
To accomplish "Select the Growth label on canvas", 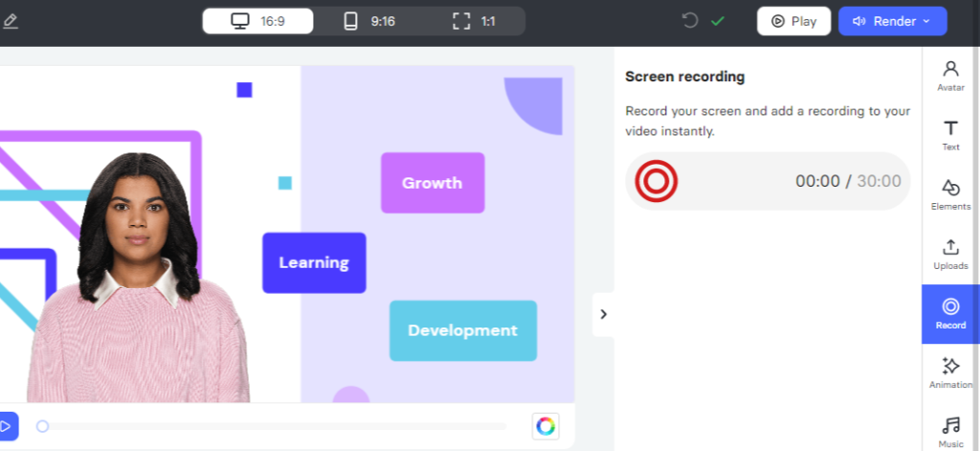I will (x=433, y=183).
